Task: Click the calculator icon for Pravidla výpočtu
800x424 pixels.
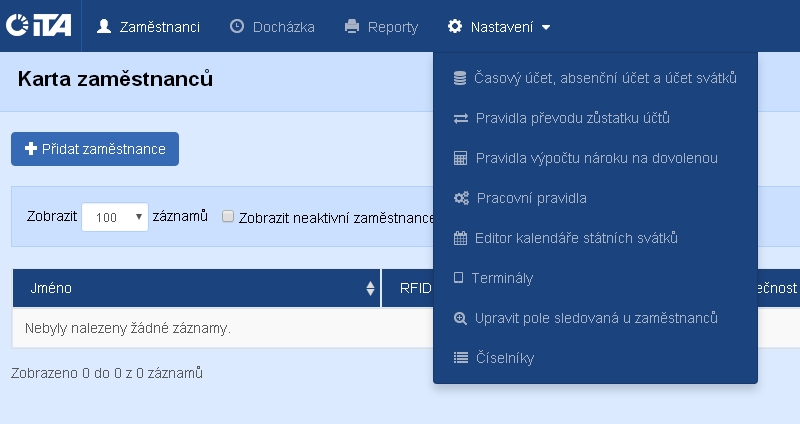Action: tap(460, 158)
